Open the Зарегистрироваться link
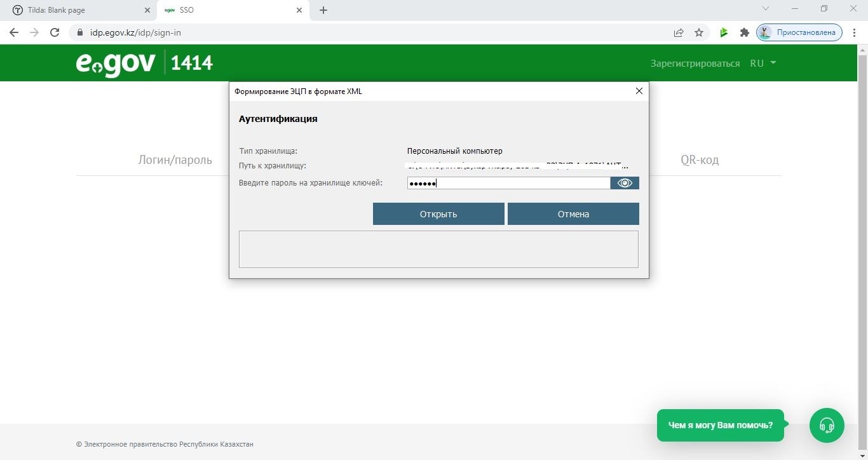Viewport: 868px width, 460px height. pos(695,64)
